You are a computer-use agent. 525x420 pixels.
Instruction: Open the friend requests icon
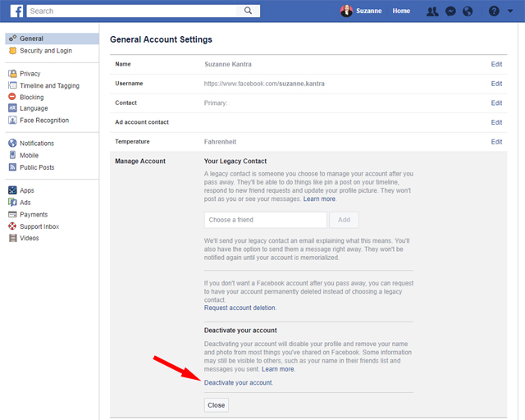pos(432,11)
